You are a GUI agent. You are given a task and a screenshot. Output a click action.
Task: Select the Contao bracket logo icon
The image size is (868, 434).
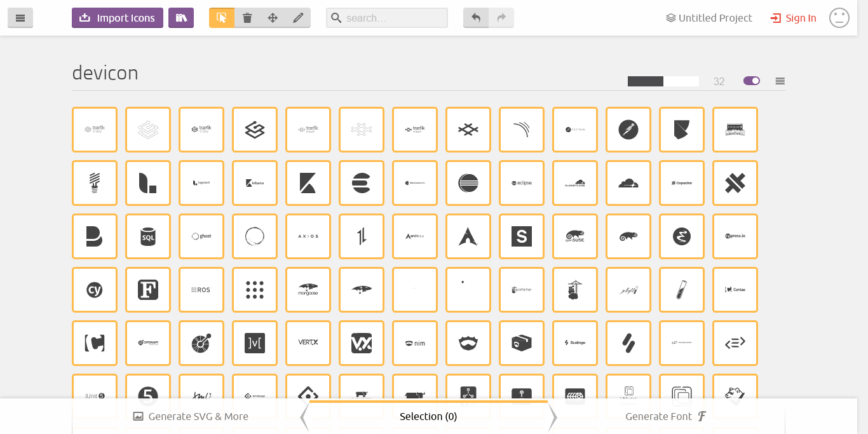[x=95, y=343]
